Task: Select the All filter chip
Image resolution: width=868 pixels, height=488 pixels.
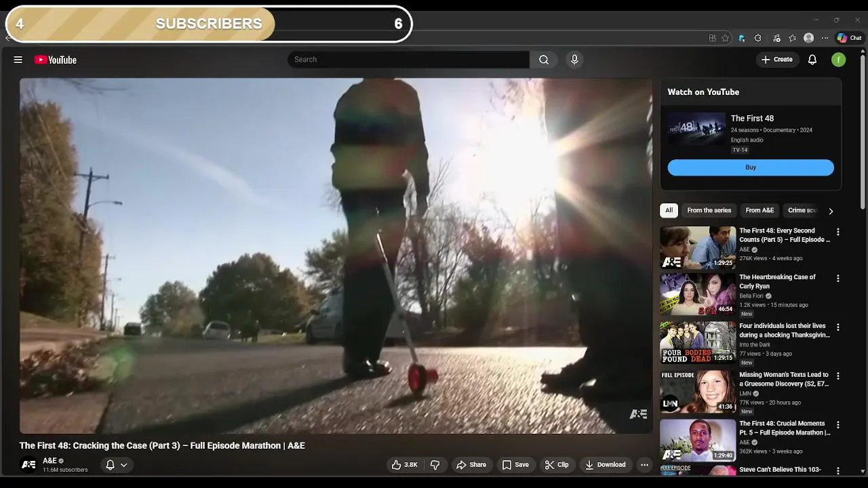Action: tap(669, 210)
